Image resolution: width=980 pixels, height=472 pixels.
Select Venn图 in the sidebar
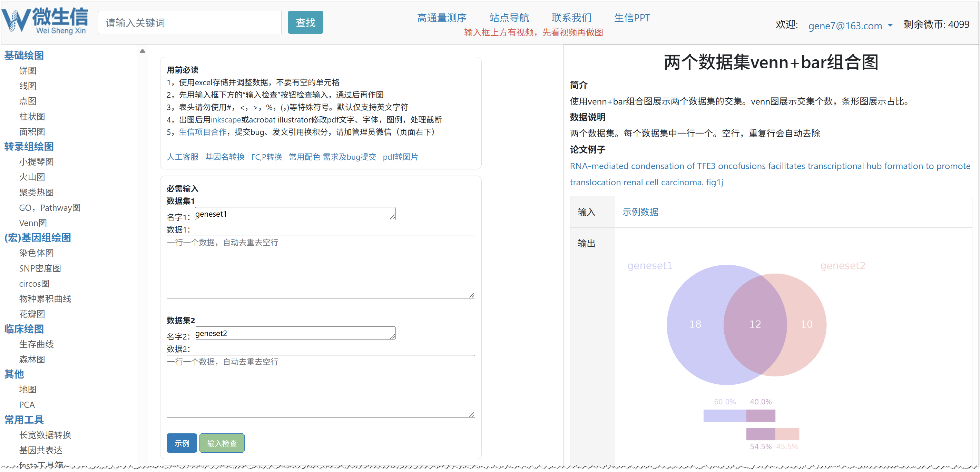pyautogui.click(x=33, y=223)
